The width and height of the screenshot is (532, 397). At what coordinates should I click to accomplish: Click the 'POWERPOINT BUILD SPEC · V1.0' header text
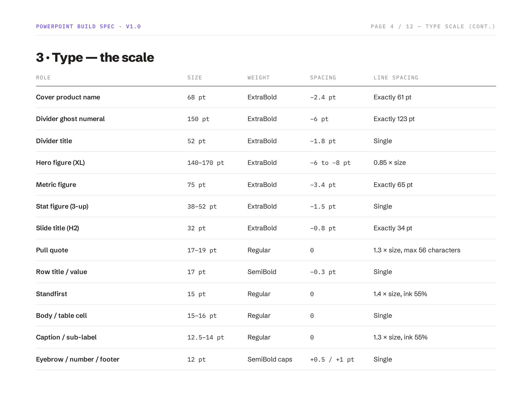88,27
